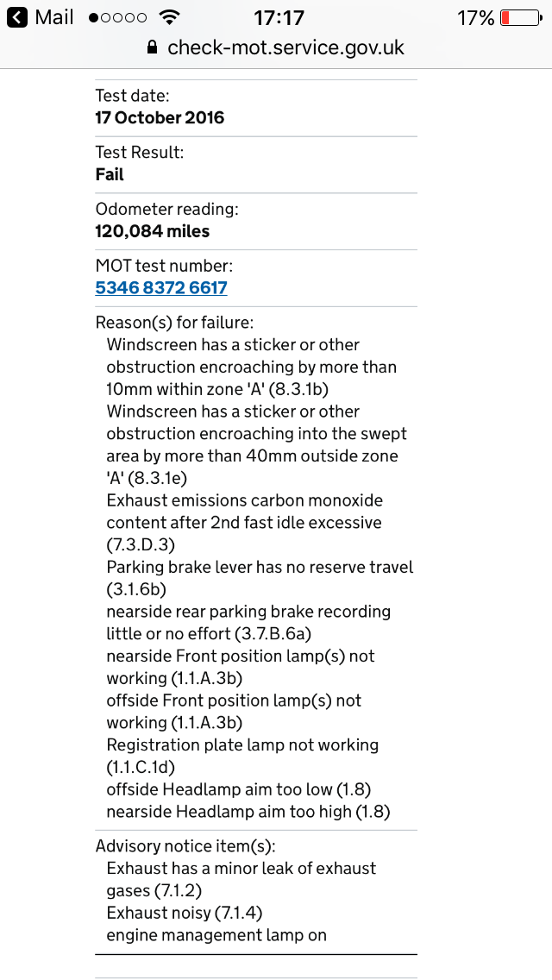The image size is (552, 980).
Task: Tap the Wi-Fi status icon
Action: click(168, 17)
